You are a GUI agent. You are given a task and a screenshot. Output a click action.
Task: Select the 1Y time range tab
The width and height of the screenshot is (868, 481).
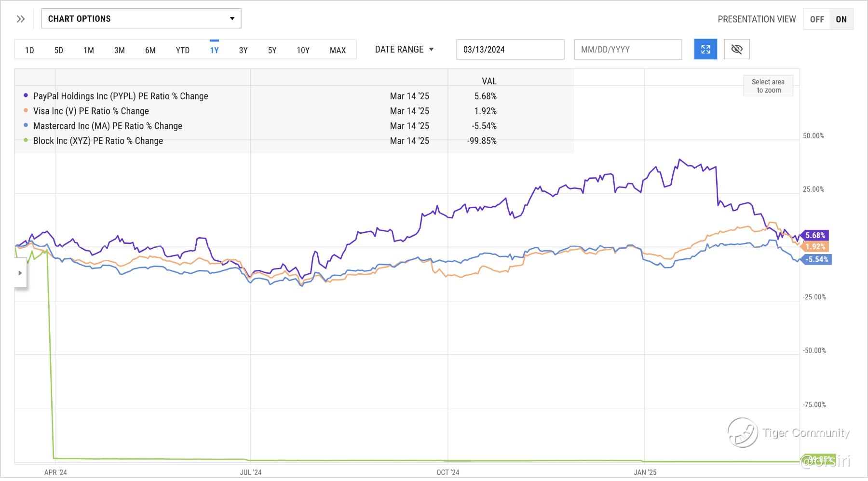[214, 50]
